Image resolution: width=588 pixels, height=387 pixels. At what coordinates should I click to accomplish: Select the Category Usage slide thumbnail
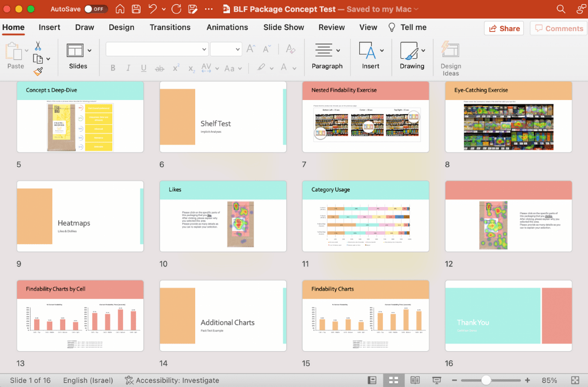(365, 216)
